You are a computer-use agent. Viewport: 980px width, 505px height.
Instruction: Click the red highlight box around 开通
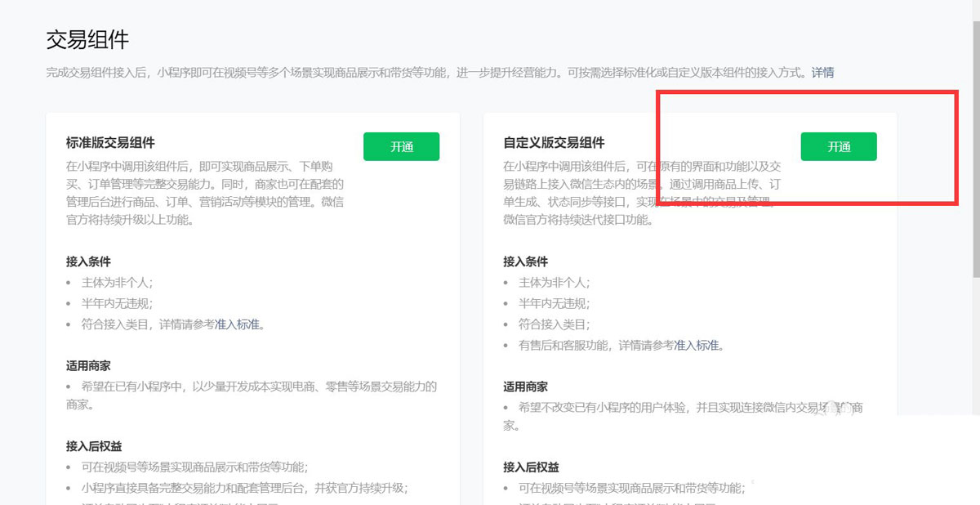[x=808, y=148]
